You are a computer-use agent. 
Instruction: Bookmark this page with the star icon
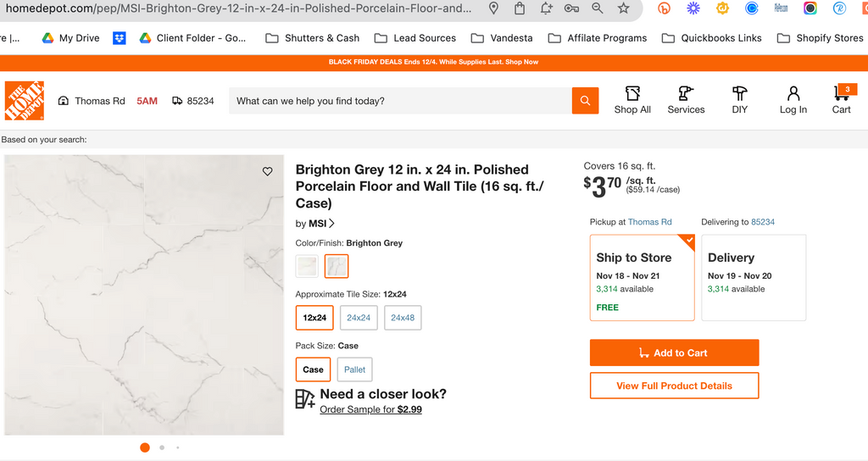[623, 8]
